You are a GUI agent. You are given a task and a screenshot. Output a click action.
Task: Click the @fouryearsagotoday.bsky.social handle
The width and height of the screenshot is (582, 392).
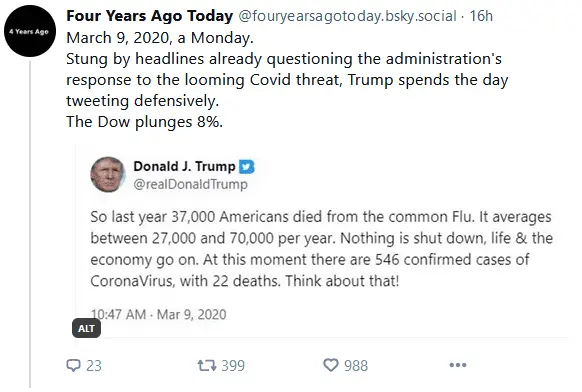(347, 16)
